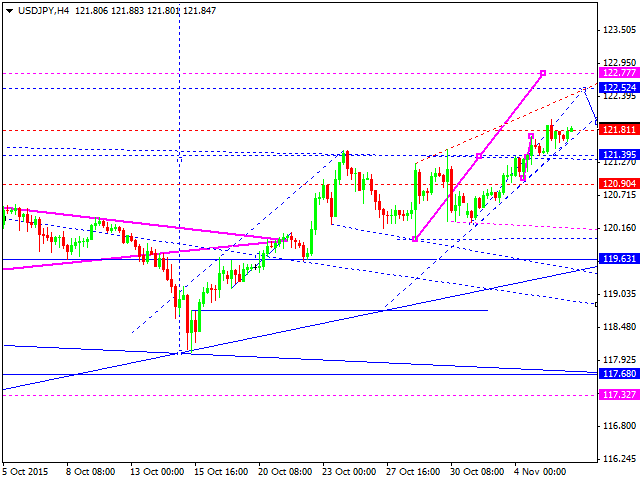Click the 23 Oct 00:00 time label
Screen dimensions: 640x480
coord(349,472)
